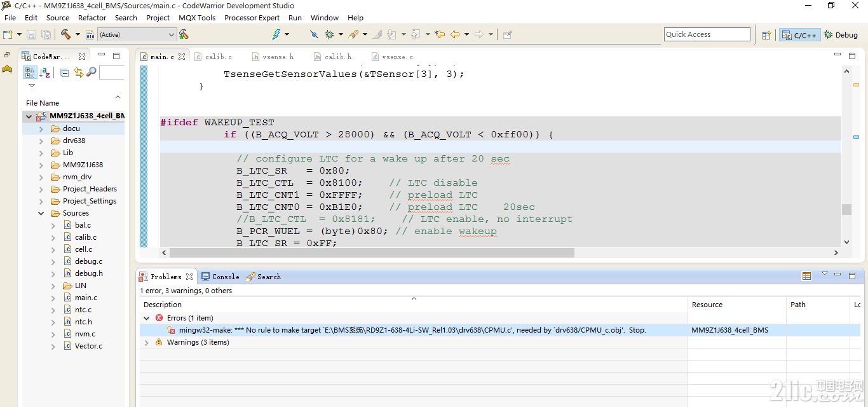Click the Resource column header
This screenshot has width=868, height=407.
click(x=736, y=305)
